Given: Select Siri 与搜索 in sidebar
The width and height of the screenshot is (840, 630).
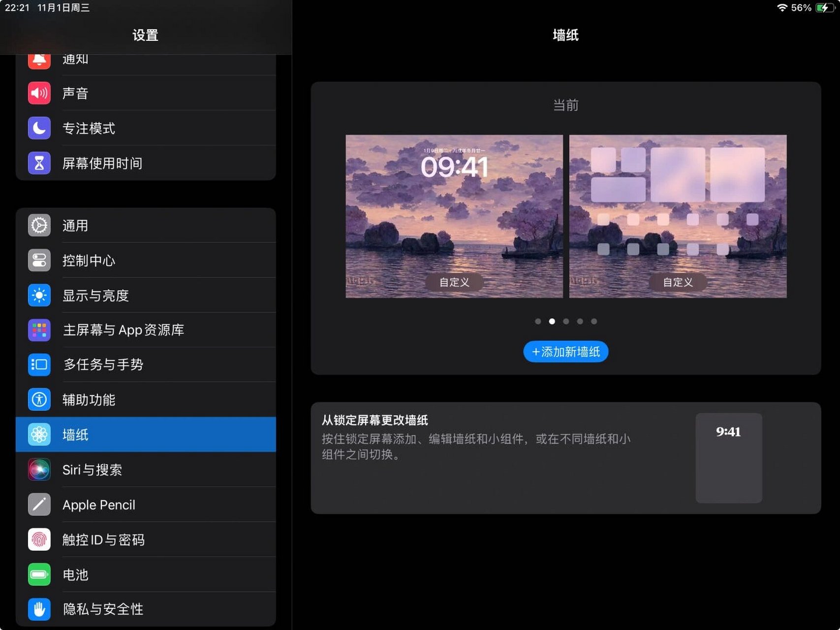Looking at the screenshot, I should point(146,470).
